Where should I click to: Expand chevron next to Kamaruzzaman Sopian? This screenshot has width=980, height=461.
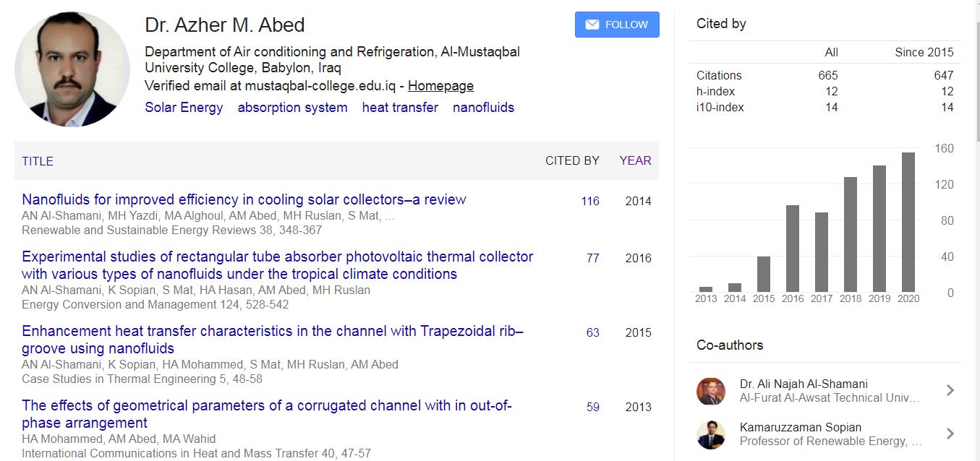click(950, 434)
